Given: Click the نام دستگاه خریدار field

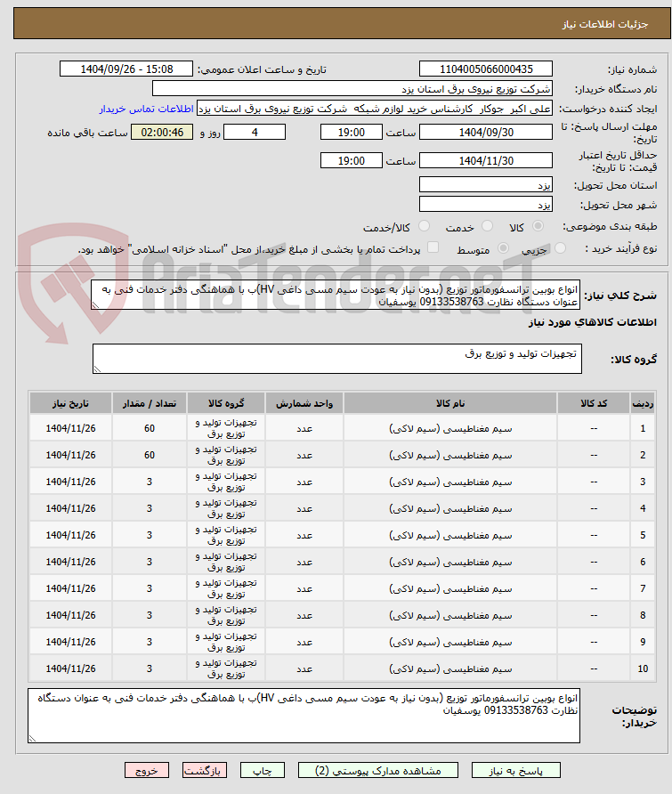Looking at the screenshot, I should click(352, 89).
